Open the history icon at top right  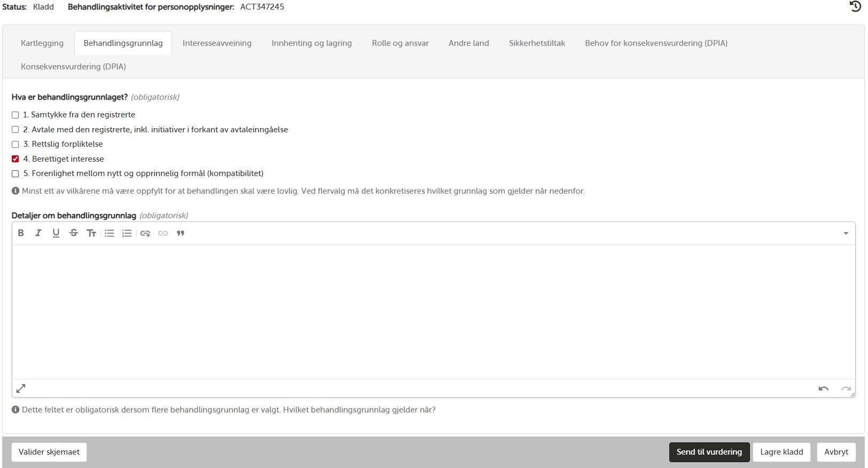point(855,6)
